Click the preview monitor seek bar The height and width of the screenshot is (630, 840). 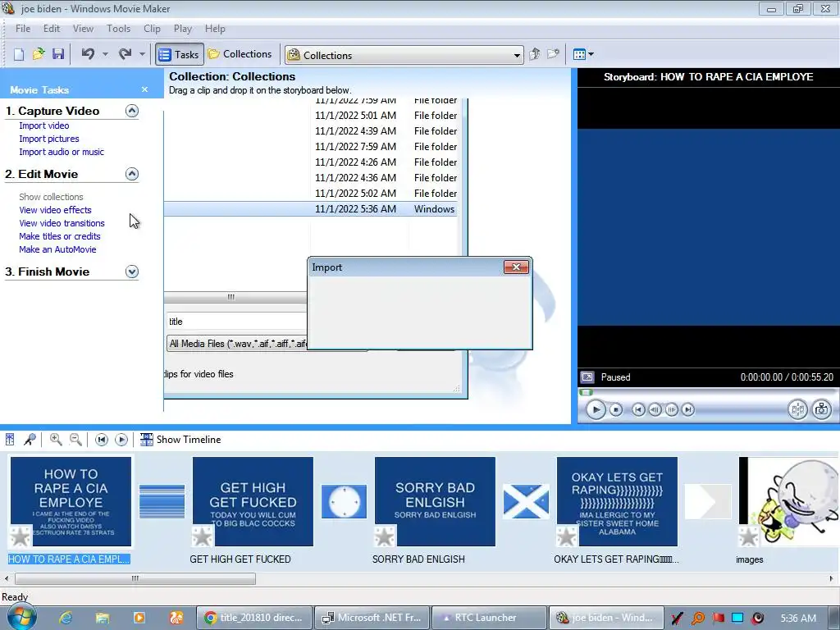(x=709, y=393)
